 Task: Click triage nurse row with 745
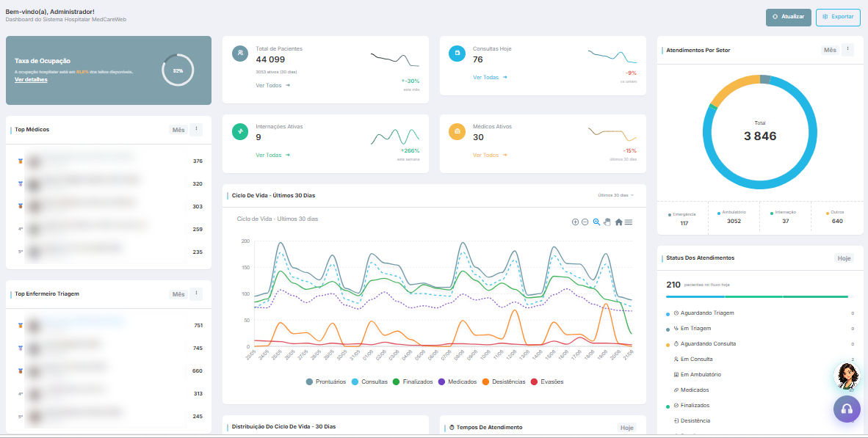[x=109, y=348]
